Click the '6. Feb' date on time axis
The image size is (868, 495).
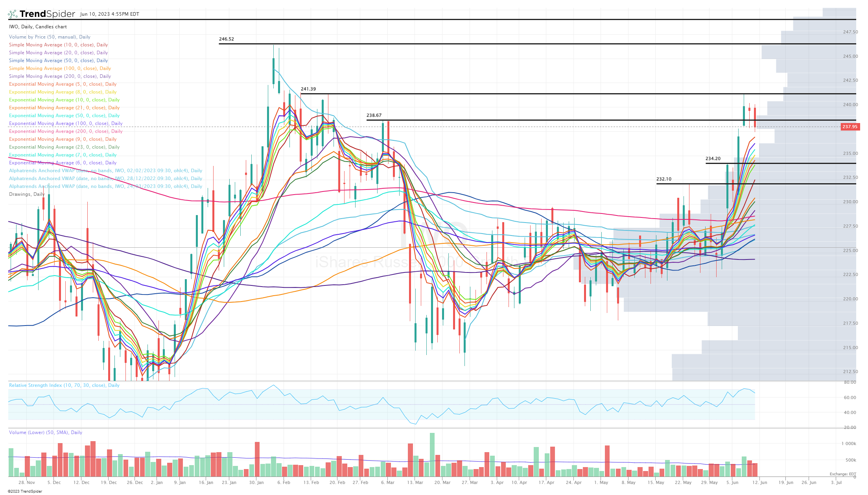284,482
